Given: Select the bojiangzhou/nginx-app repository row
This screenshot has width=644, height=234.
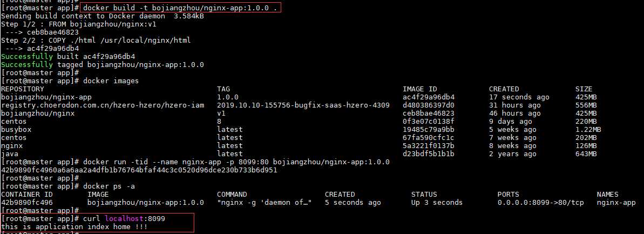Looking at the screenshot, I should click(38, 97).
